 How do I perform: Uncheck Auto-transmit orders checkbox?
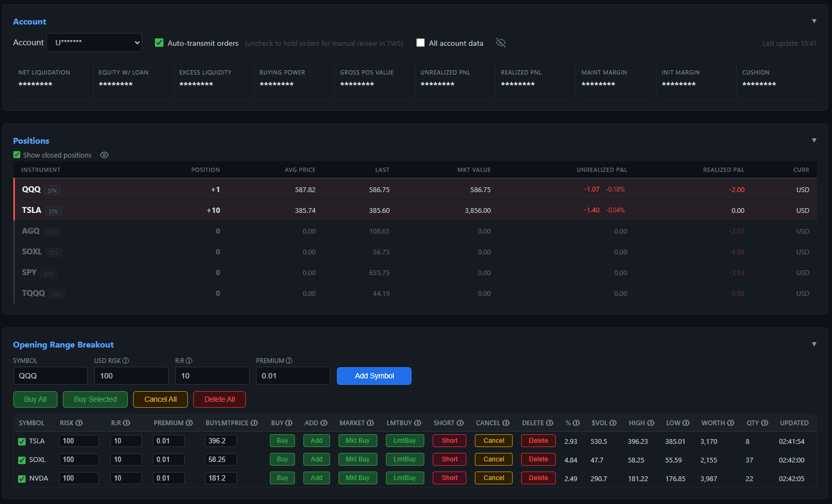click(x=159, y=43)
